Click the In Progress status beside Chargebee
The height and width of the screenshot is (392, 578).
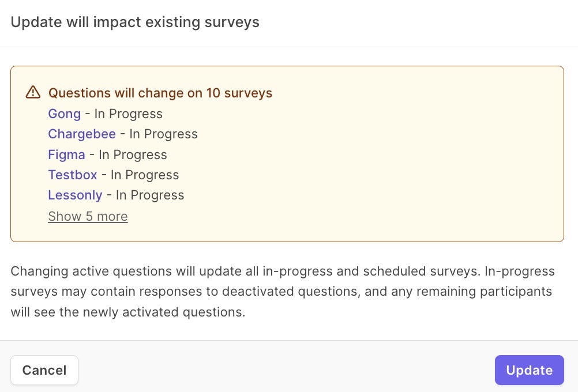click(164, 134)
